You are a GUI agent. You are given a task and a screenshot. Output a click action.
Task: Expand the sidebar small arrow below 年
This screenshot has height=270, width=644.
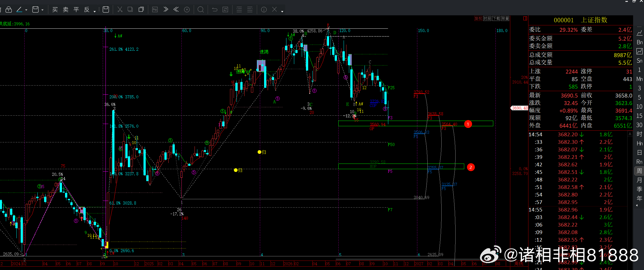(637, 205)
